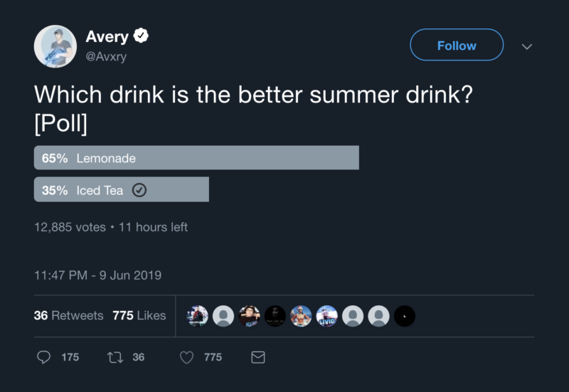
Task: Click the Avery display name
Action: point(107,36)
